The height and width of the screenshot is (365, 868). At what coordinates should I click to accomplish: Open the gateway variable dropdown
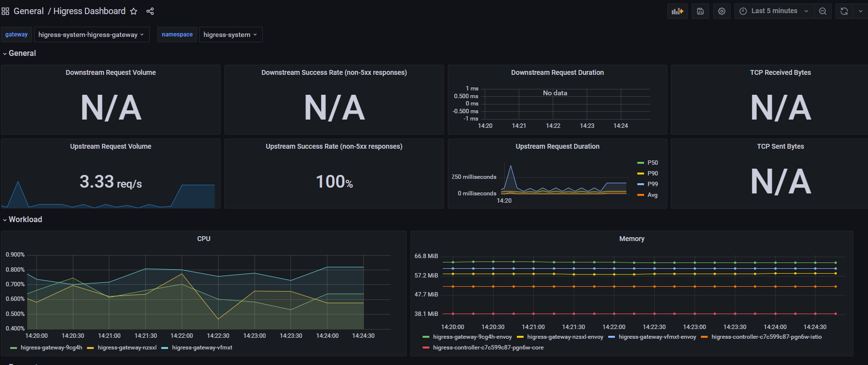[91, 35]
